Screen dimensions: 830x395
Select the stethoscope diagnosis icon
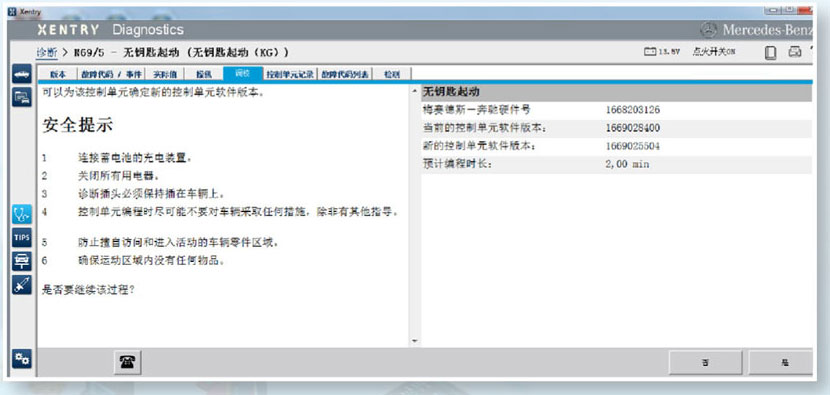tap(22, 214)
